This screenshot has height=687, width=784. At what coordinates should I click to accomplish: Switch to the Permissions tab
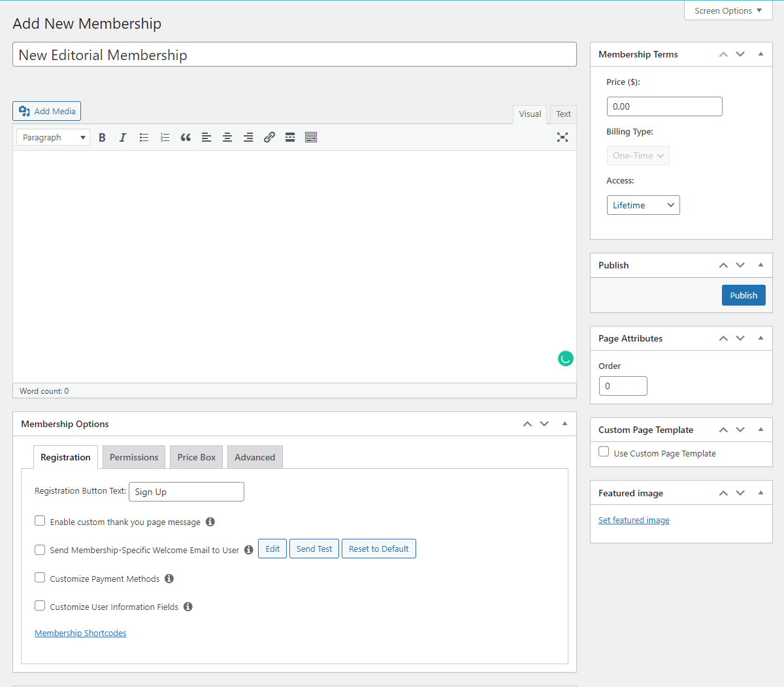(x=134, y=457)
